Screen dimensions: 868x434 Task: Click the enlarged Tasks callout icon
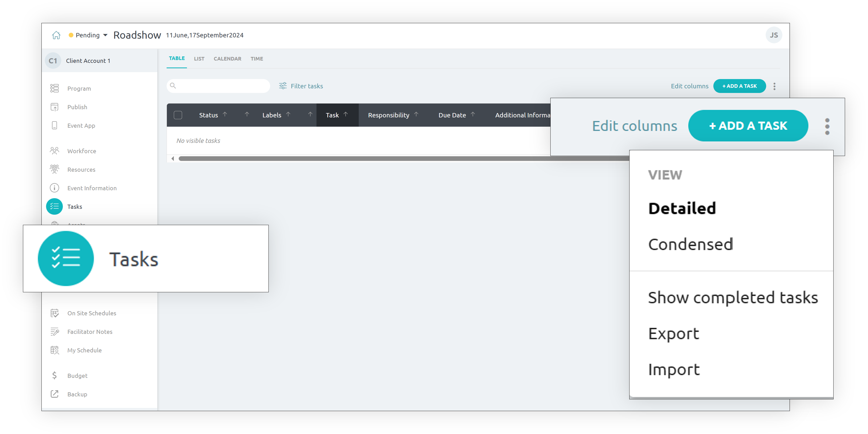pos(66,259)
